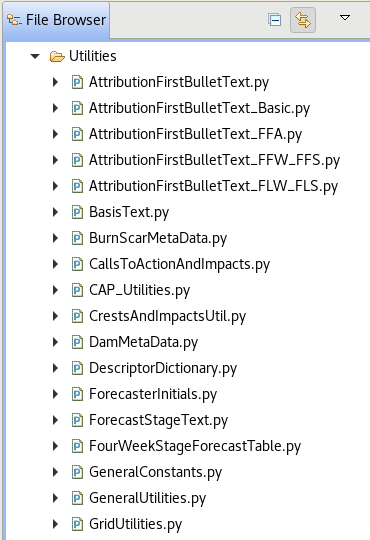Click the Python icon of BurnScarMetaData.py
The height and width of the screenshot is (540, 370).
(77, 238)
